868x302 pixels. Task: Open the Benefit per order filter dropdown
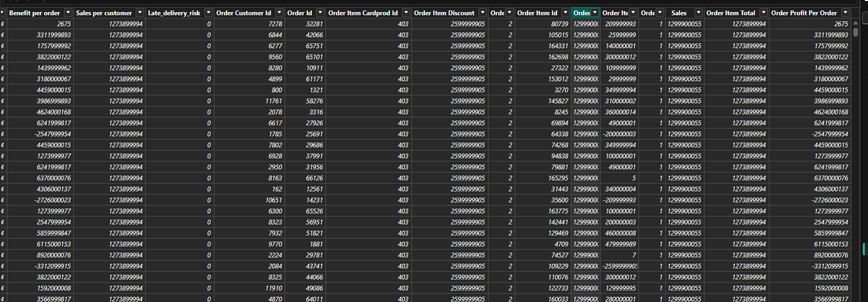tap(68, 13)
